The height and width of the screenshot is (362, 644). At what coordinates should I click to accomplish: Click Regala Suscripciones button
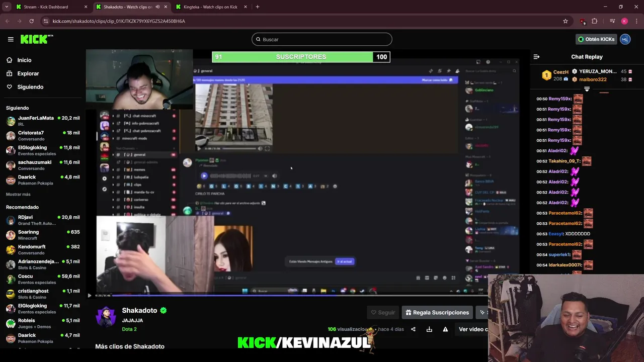tap(437, 312)
